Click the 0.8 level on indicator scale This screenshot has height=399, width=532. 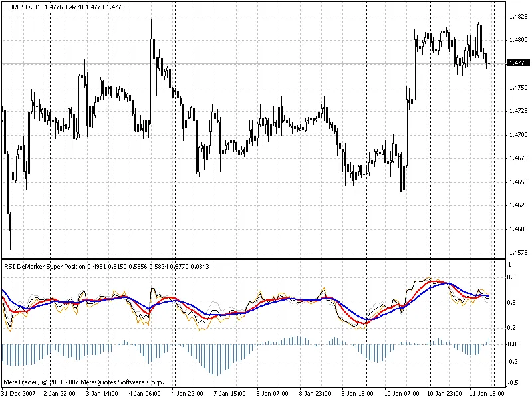point(512,277)
